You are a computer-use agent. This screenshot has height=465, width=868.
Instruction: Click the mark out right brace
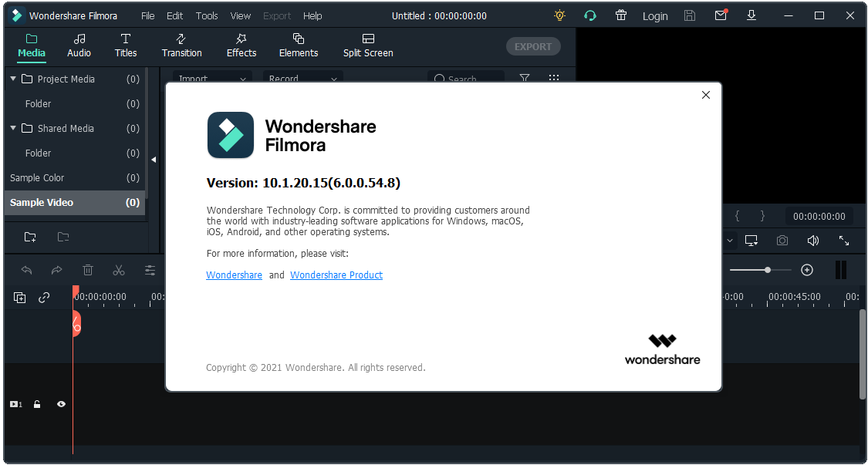[x=762, y=215]
